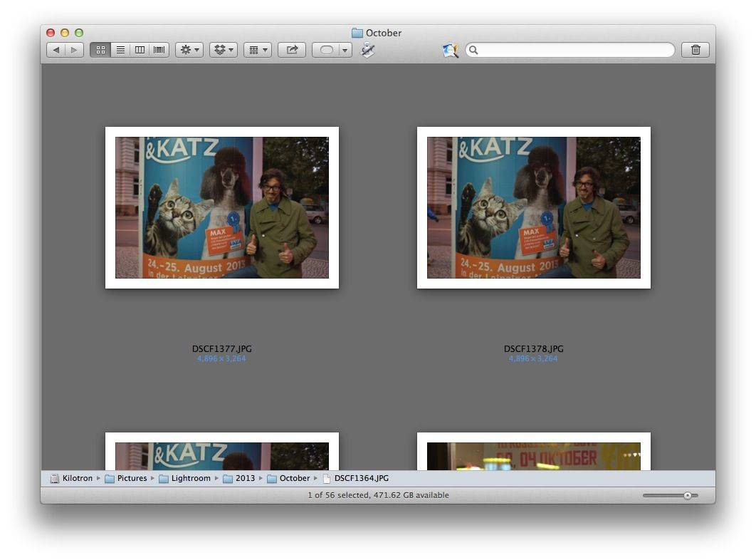The height and width of the screenshot is (560, 756).
Task: Switch to list view
Action: (120, 50)
